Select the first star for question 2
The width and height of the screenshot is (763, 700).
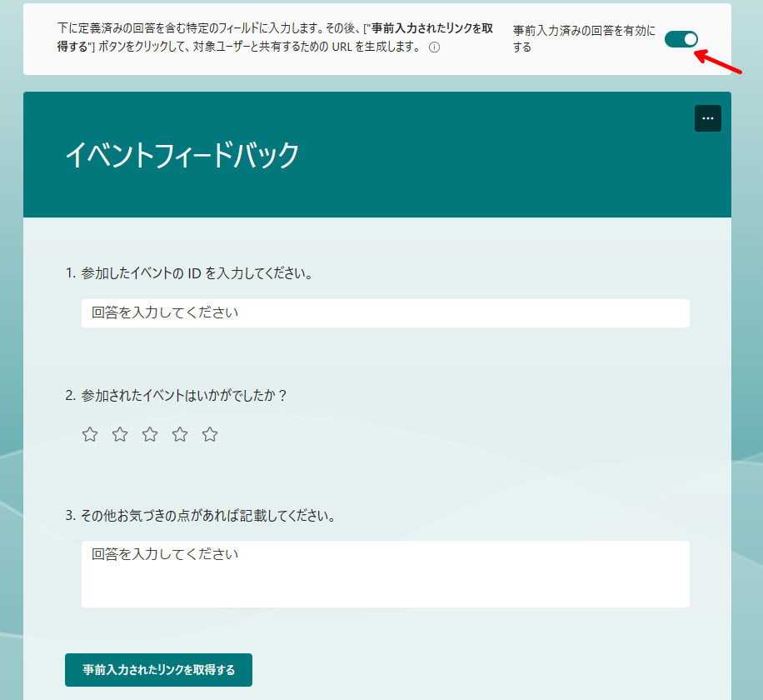tap(89, 433)
